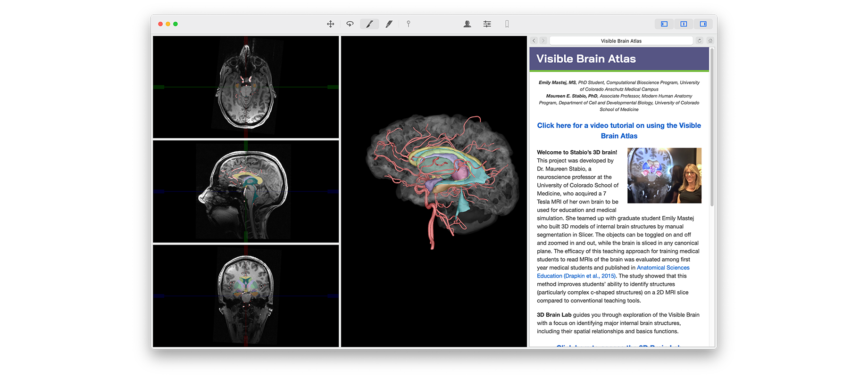Open the Anatomical Sciences Education article link

[613, 272]
